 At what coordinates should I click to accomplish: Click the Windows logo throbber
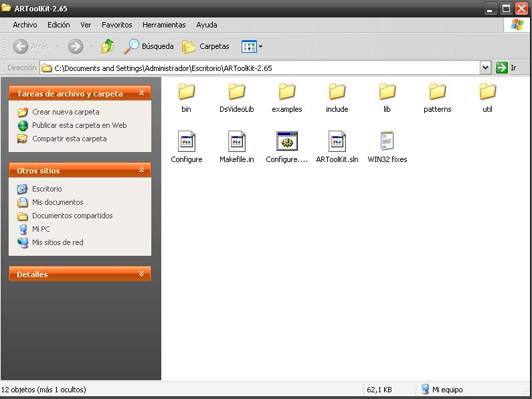coord(517,25)
